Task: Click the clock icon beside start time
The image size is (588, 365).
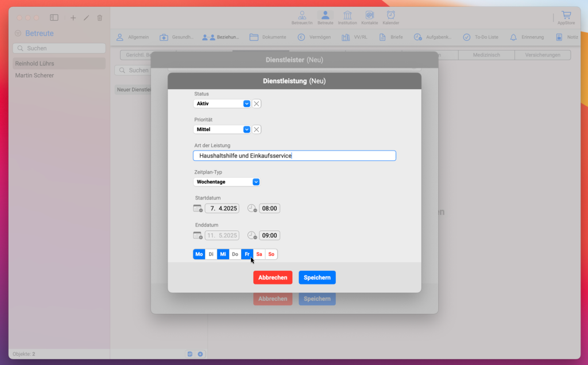Action: (252, 209)
